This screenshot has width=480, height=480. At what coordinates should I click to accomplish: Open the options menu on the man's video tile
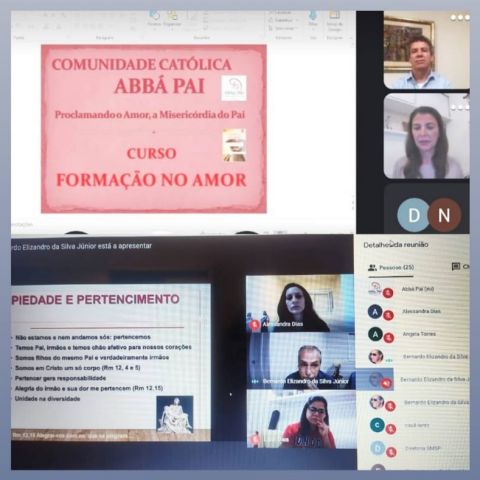click(x=460, y=17)
